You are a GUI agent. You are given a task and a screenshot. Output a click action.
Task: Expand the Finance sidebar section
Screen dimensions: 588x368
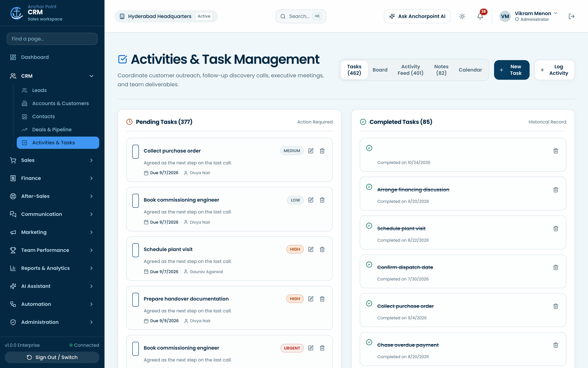pyautogui.click(x=52, y=178)
